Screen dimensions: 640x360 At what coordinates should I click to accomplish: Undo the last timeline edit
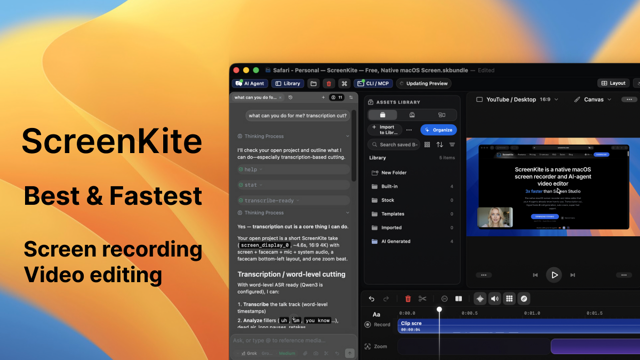pyautogui.click(x=371, y=299)
